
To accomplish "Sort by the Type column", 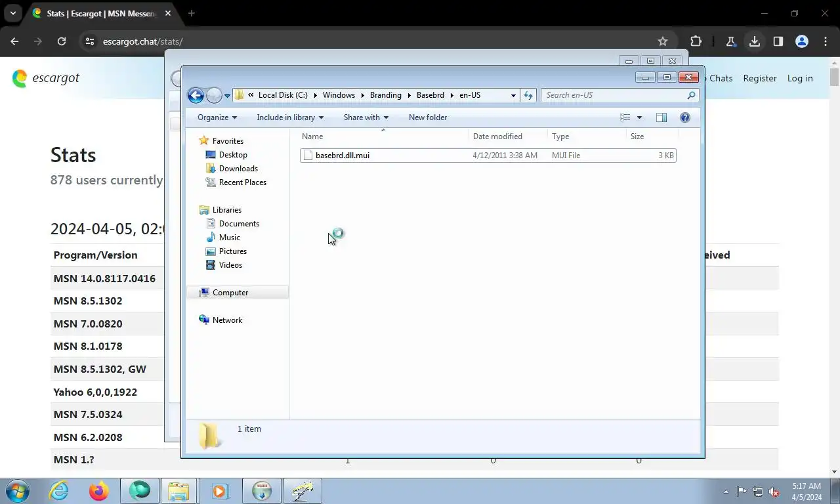I will pos(587,136).
